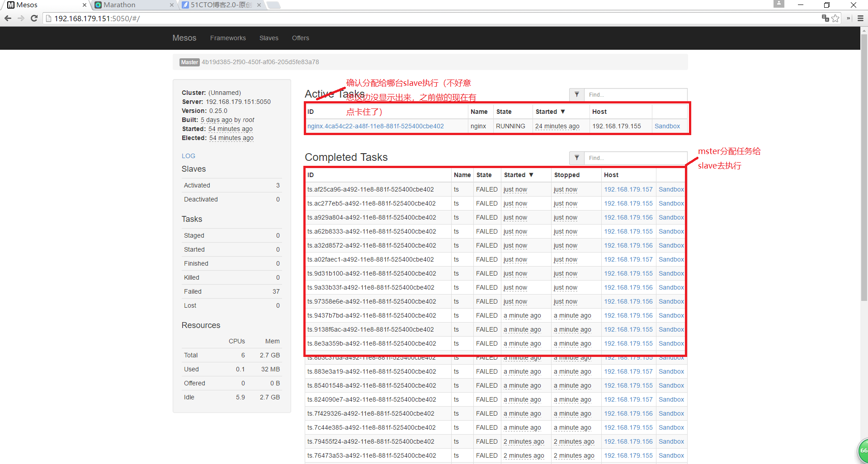Select the Mesos browser tab
The width and height of the screenshot is (868, 464).
[45, 5]
